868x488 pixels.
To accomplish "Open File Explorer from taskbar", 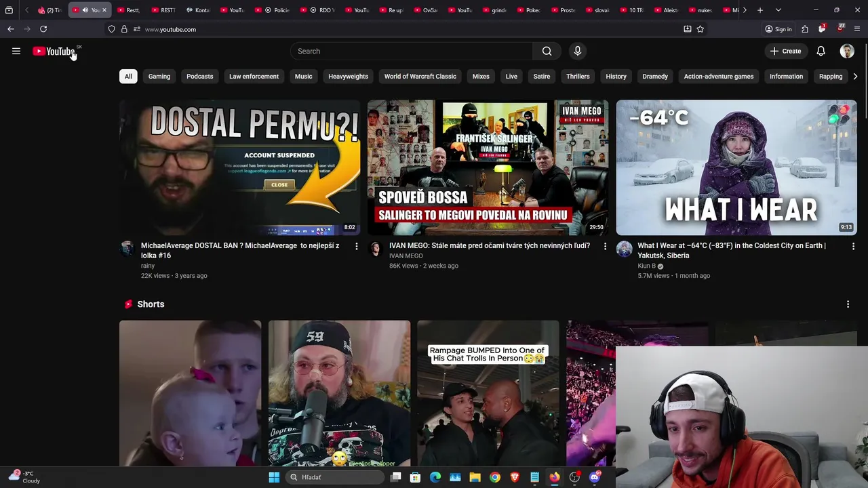I will [x=475, y=477].
